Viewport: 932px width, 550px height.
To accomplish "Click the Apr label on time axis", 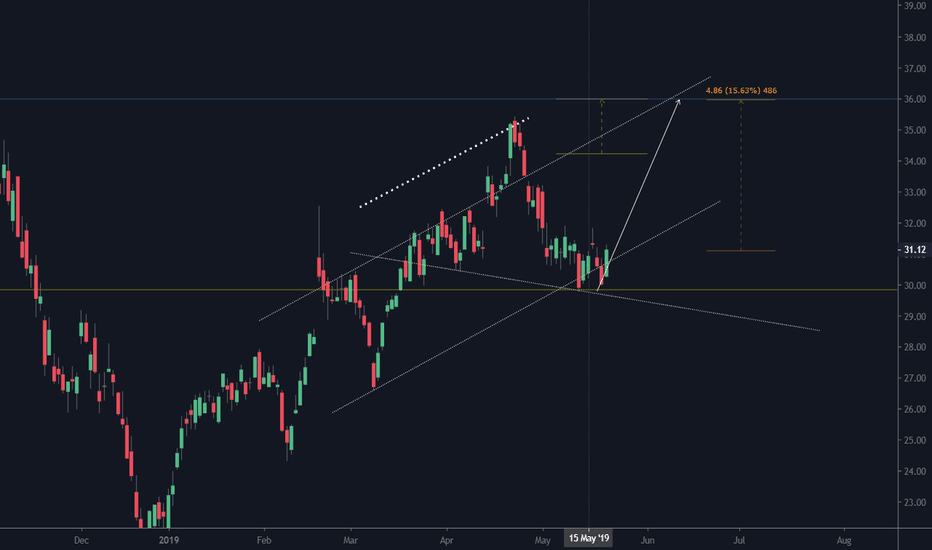I will click(x=446, y=540).
